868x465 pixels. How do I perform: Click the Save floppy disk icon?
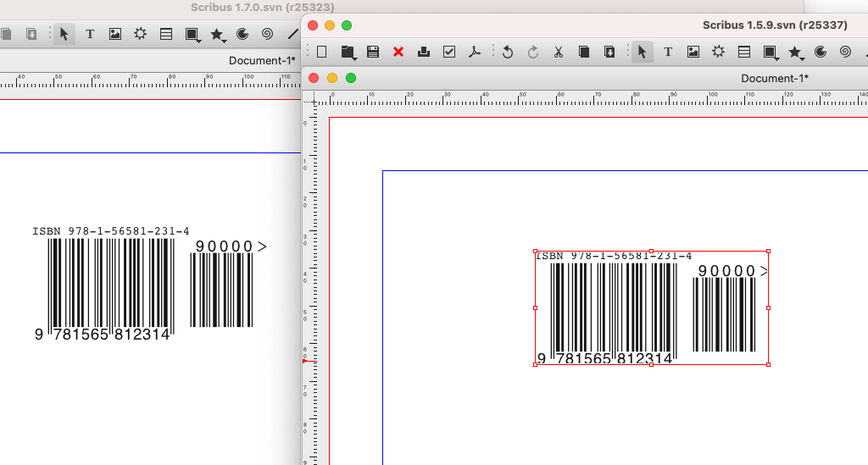click(373, 52)
